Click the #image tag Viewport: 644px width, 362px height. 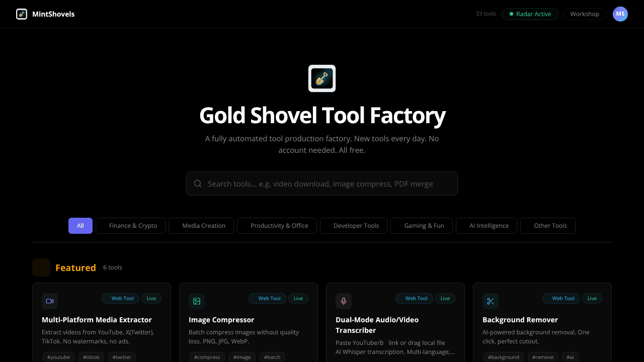pos(243,357)
